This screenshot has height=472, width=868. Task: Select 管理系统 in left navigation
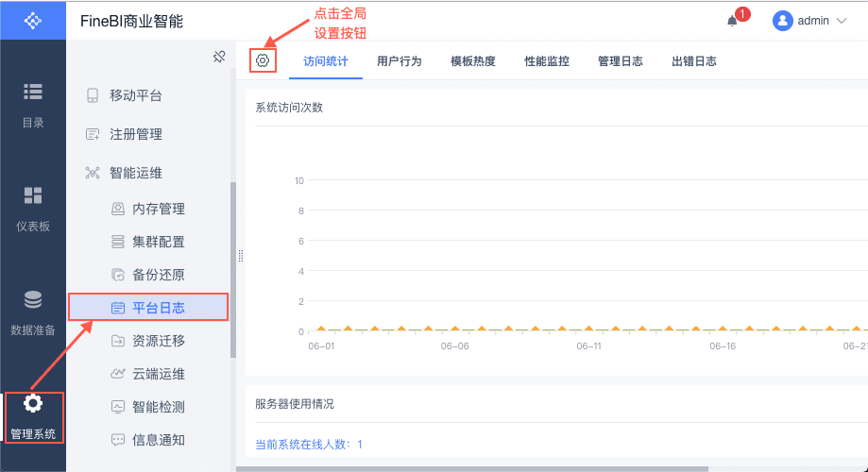33,416
